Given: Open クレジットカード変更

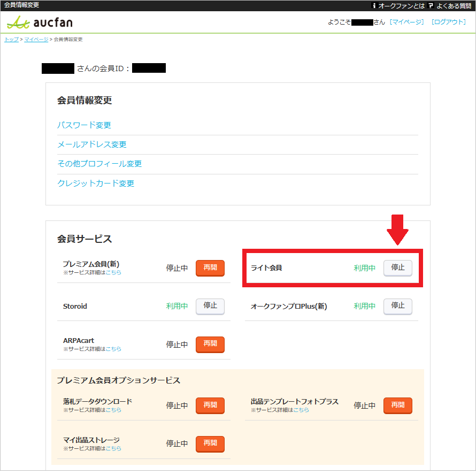Looking at the screenshot, I should tap(96, 183).
